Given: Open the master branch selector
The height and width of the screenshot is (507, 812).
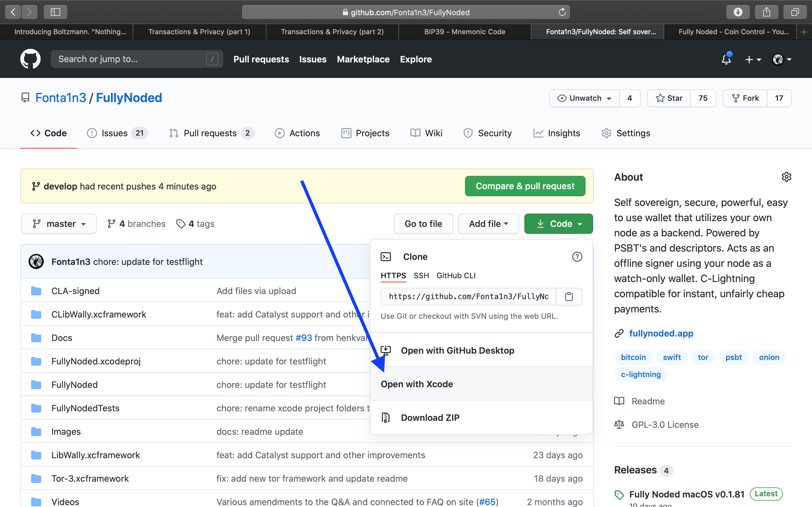Looking at the screenshot, I should click(59, 224).
